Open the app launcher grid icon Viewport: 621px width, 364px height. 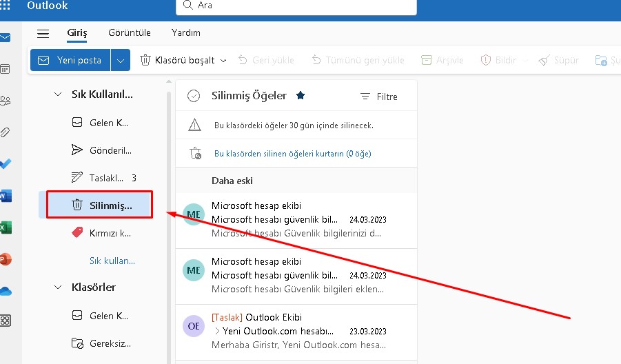tap(5, 5)
